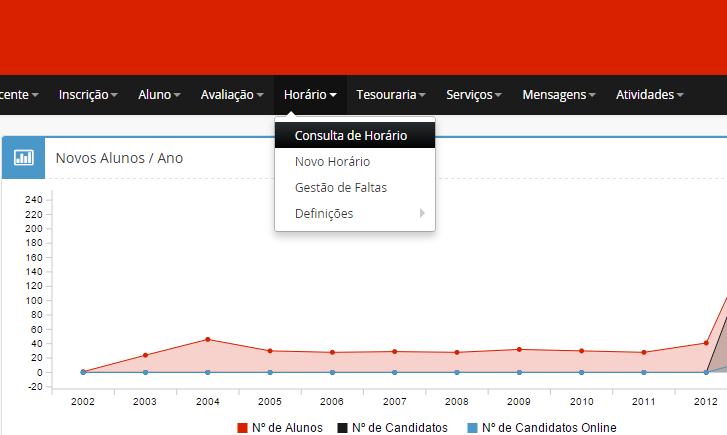Click the 2012 red data point on chart

706,342
